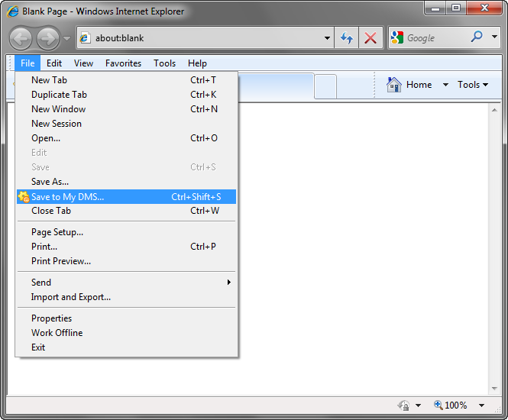The height and width of the screenshot is (420, 508).
Task: Click the Save to My DMS star icon
Action: click(x=24, y=197)
